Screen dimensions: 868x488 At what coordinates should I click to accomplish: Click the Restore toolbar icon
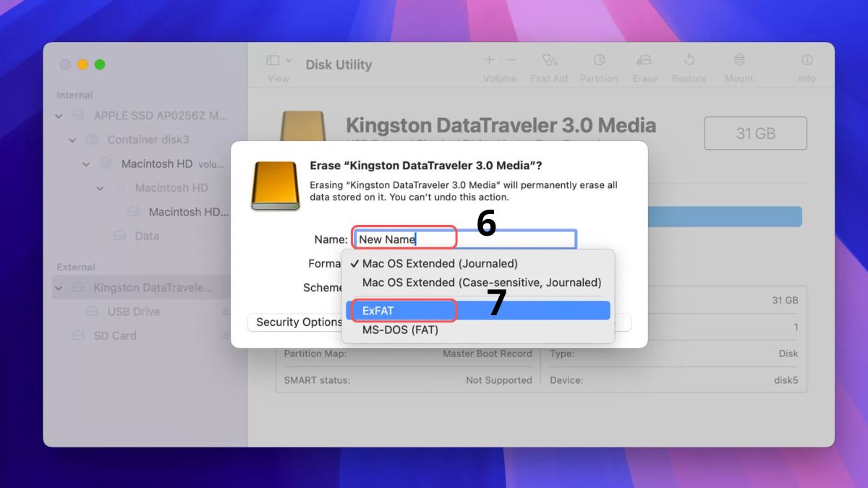click(x=689, y=61)
